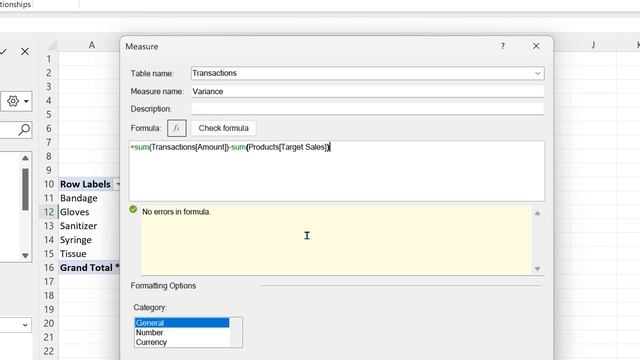Open the Row Labels filter dropdown

(118, 184)
